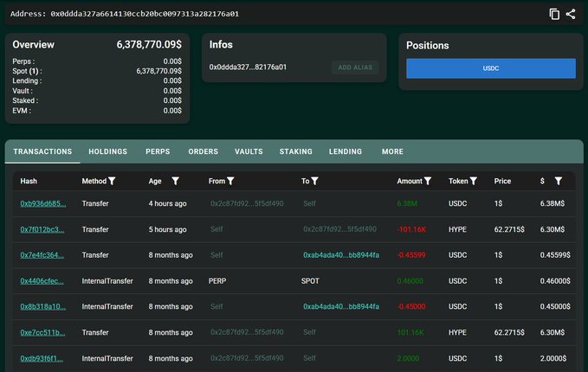Viewport: 588px width, 372px height.
Task: Open the Perps tab
Action: pos(158,151)
